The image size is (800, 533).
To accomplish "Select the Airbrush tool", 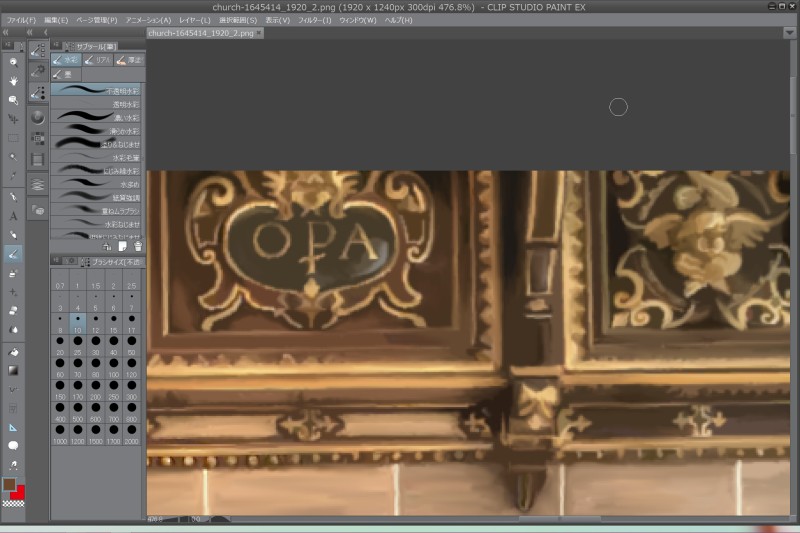I will (13, 273).
